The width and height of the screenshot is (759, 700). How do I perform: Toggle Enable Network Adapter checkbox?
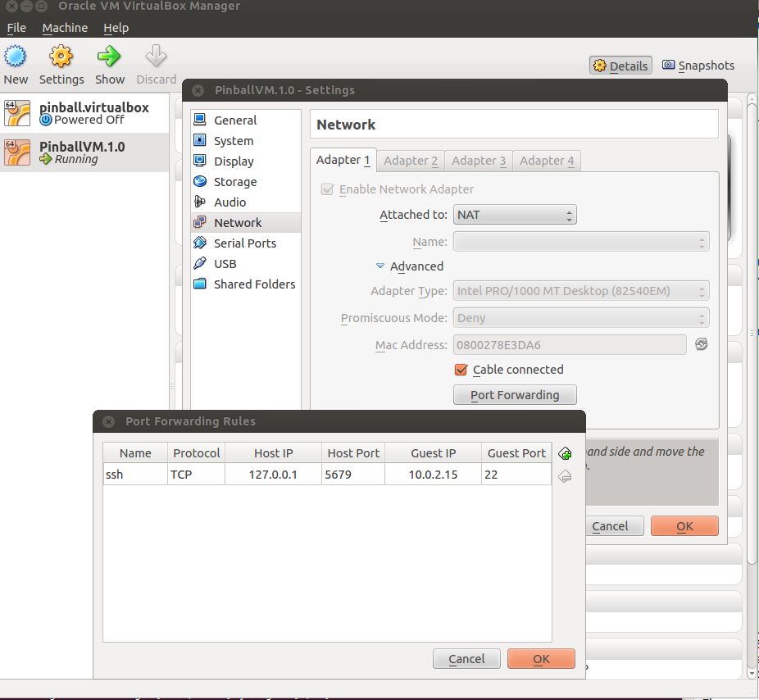[x=327, y=189]
